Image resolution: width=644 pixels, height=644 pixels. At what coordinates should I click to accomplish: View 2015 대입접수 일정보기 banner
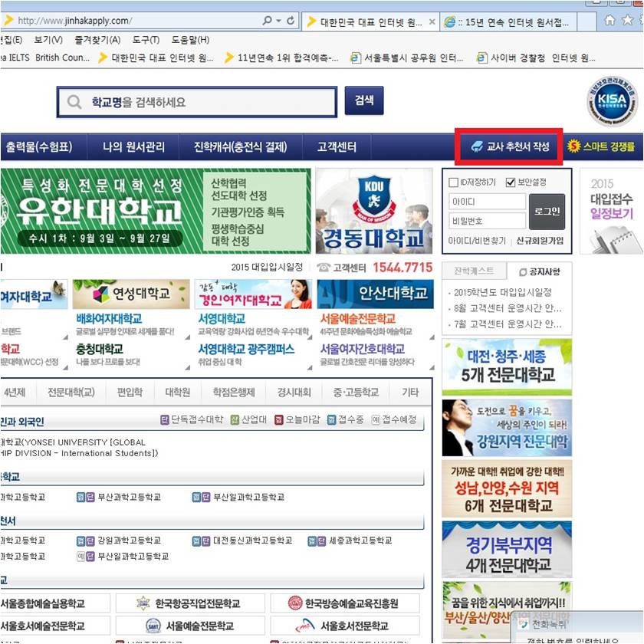[x=612, y=211]
